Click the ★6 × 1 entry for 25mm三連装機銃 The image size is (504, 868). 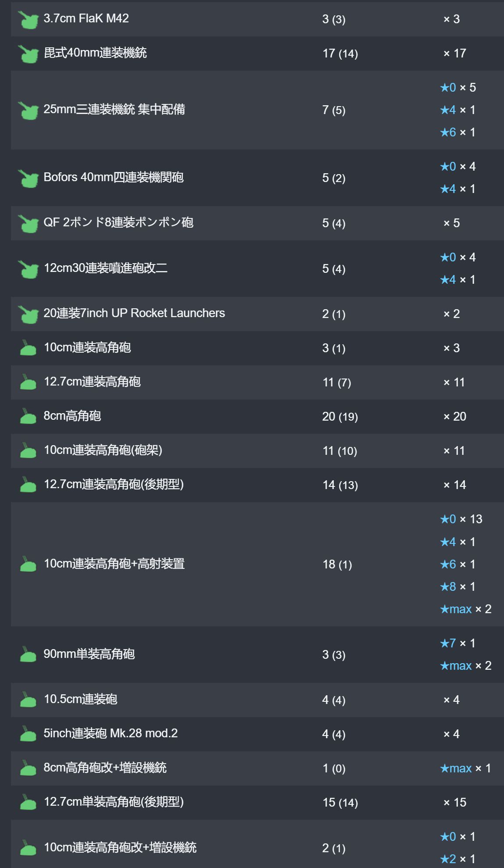[x=458, y=132]
